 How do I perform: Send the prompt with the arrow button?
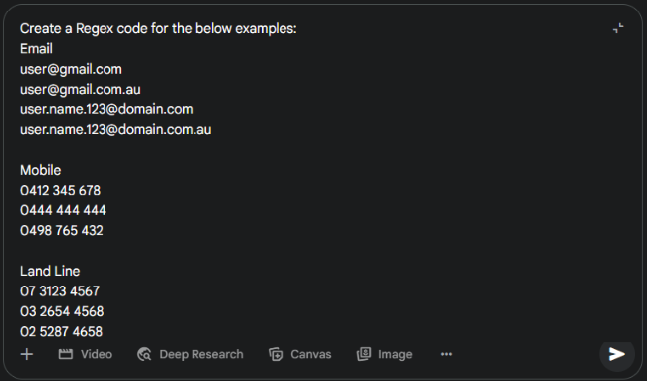coord(616,354)
